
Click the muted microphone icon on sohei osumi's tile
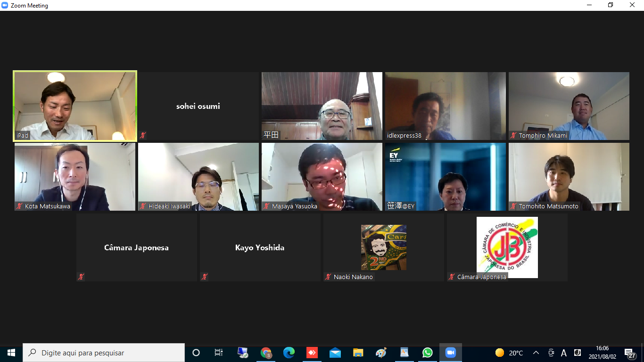143,136
